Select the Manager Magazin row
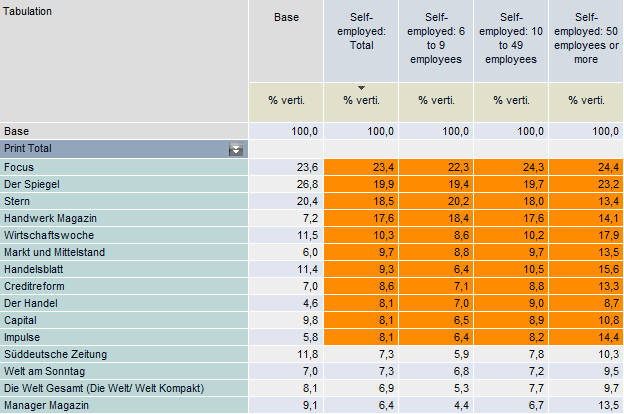624x414 pixels. [124, 405]
